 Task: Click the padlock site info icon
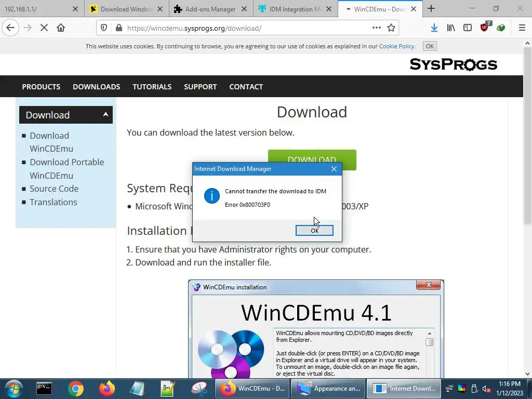(119, 28)
